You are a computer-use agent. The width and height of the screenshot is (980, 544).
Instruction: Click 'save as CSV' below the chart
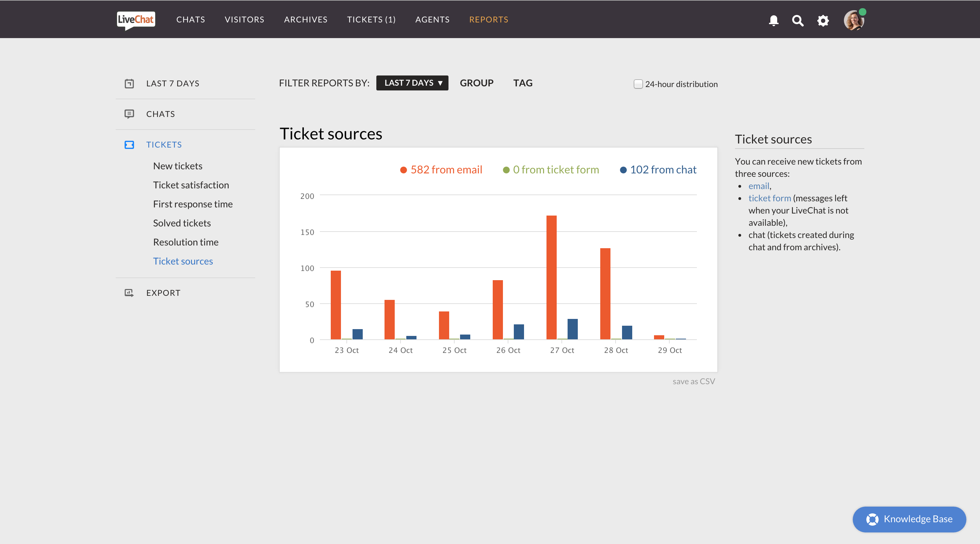(x=693, y=381)
